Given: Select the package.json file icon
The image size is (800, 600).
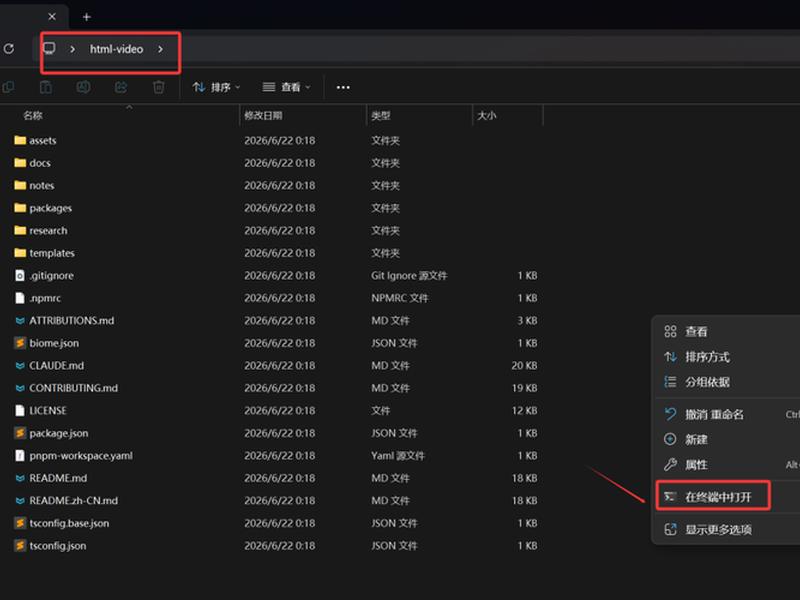Looking at the screenshot, I should pyautogui.click(x=20, y=433).
